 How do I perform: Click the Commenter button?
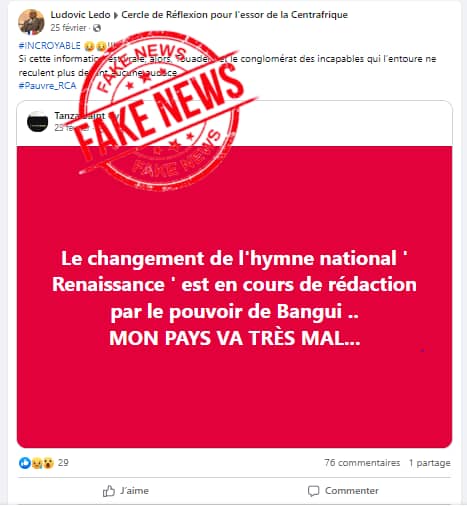[x=343, y=491]
